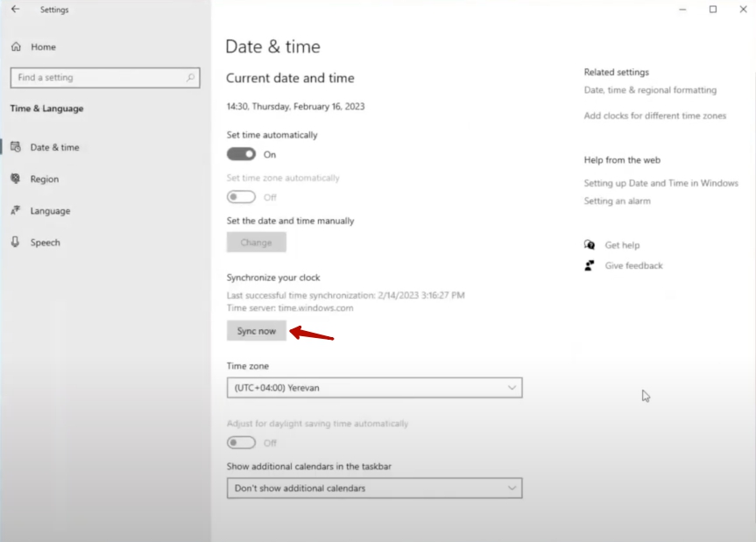Viewport: 756px width, 542px height.
Task: Click the Give feedback person icon
Action: [x=590, y=265]
